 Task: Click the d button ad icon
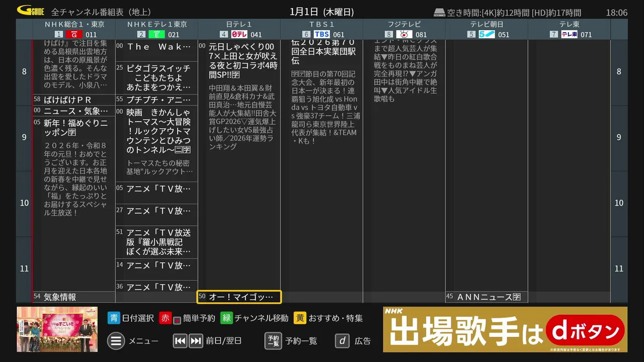click(342, 341)
